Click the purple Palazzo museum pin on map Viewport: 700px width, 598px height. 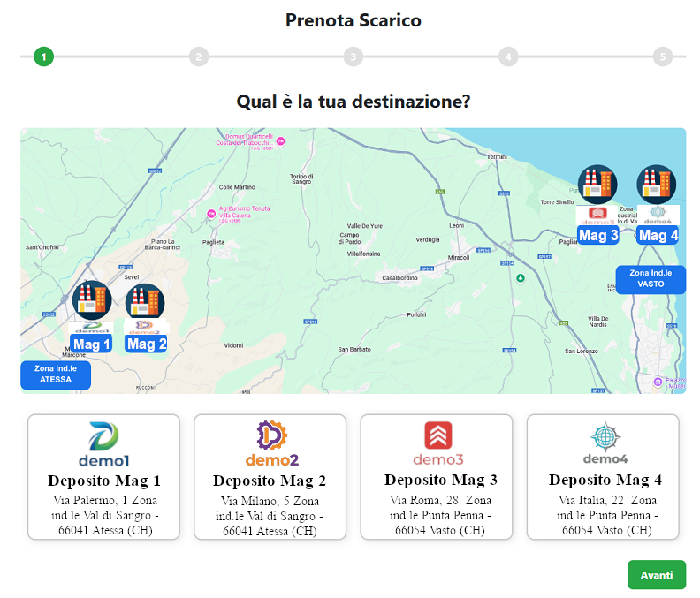click(x=658, y=382)
